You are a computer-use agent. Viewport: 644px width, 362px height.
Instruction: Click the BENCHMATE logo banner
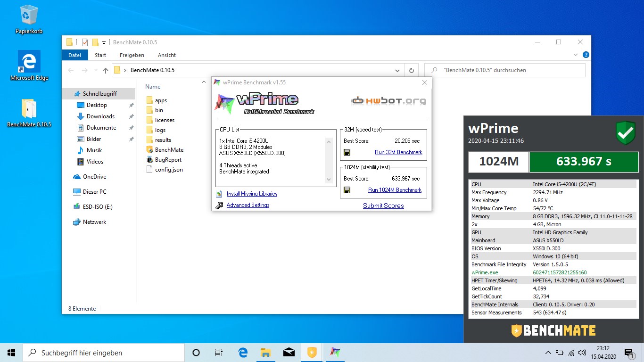click(553, 330)
